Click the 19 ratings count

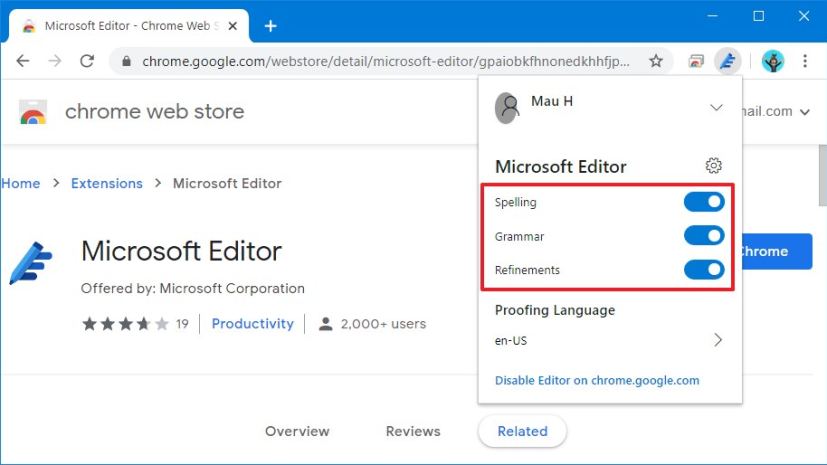(182, 324)
